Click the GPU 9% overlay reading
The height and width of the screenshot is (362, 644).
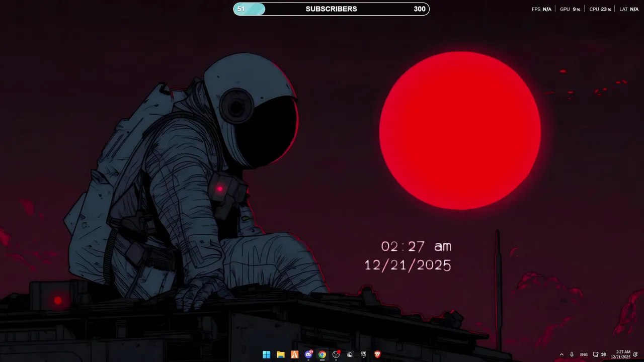570,10
